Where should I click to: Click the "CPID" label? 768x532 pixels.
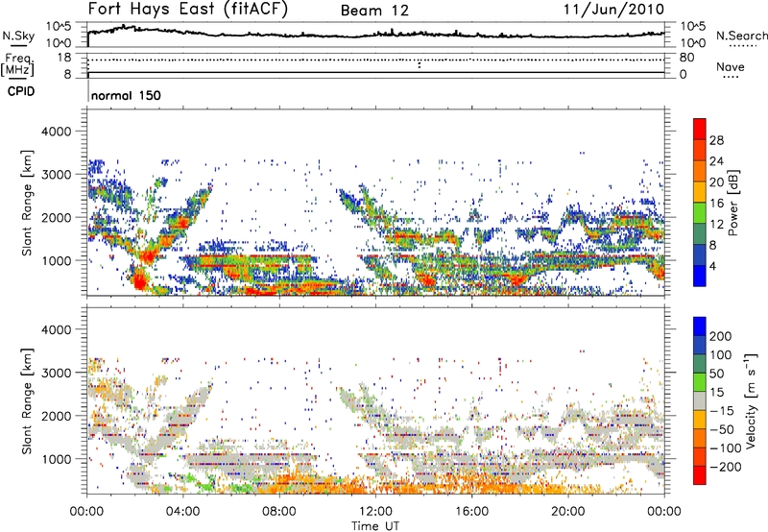pos(21,91)
